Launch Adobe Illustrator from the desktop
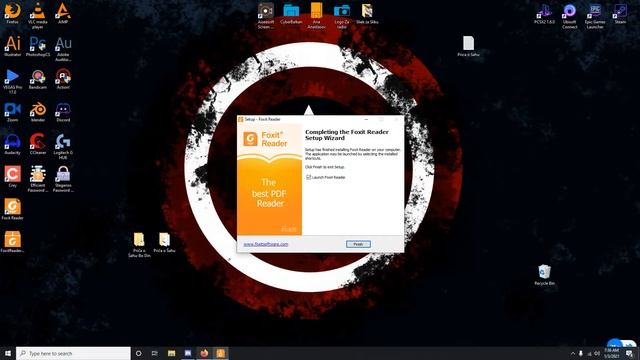This screenshot has width=640, height=360. tap(12, 46)
